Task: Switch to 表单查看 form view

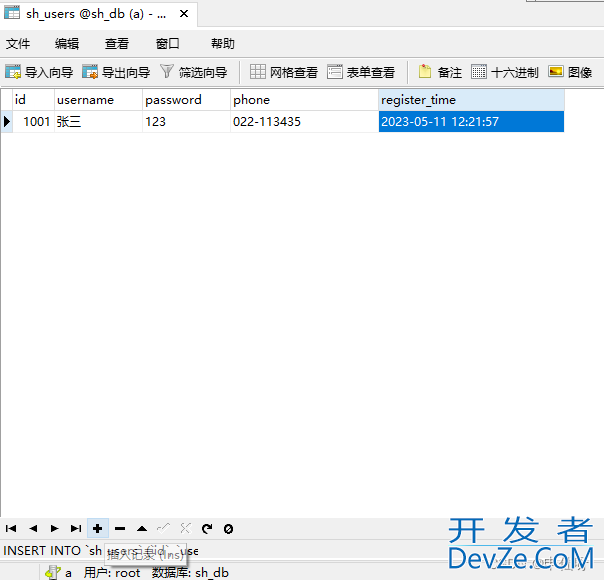Action: 361,72
